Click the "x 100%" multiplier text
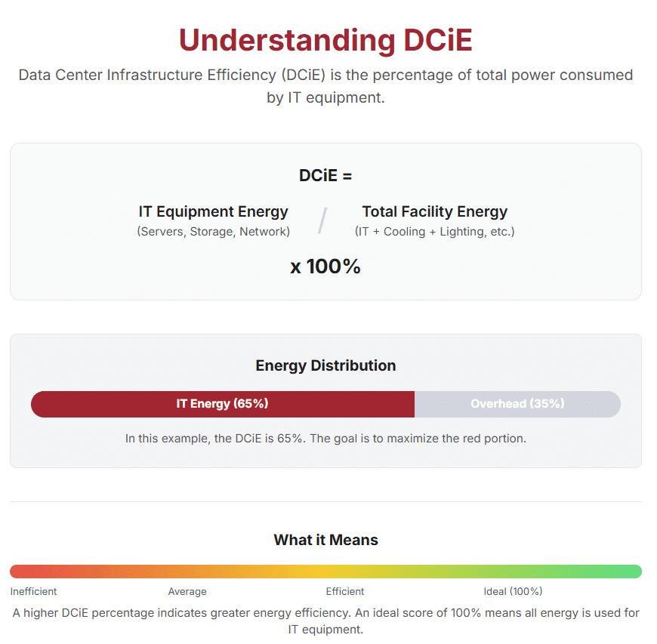The width and height of the screenshot is (657, 644). pos(325,267)
